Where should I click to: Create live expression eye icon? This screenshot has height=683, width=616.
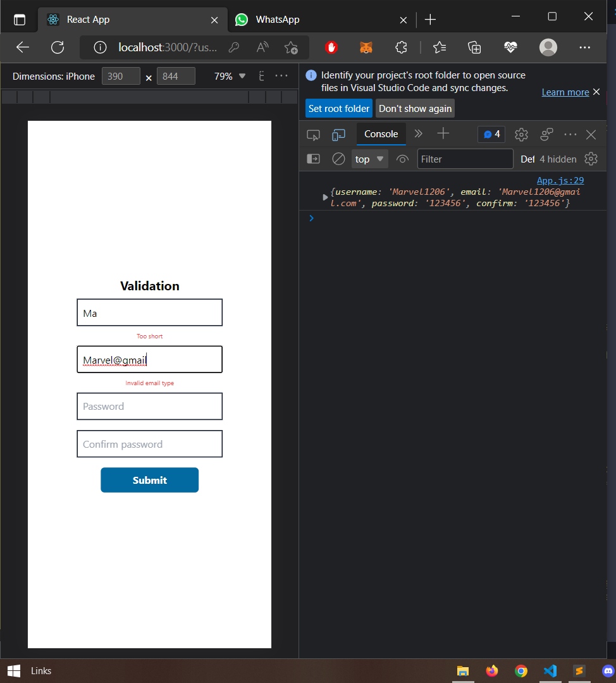click(x=402, y=159)
